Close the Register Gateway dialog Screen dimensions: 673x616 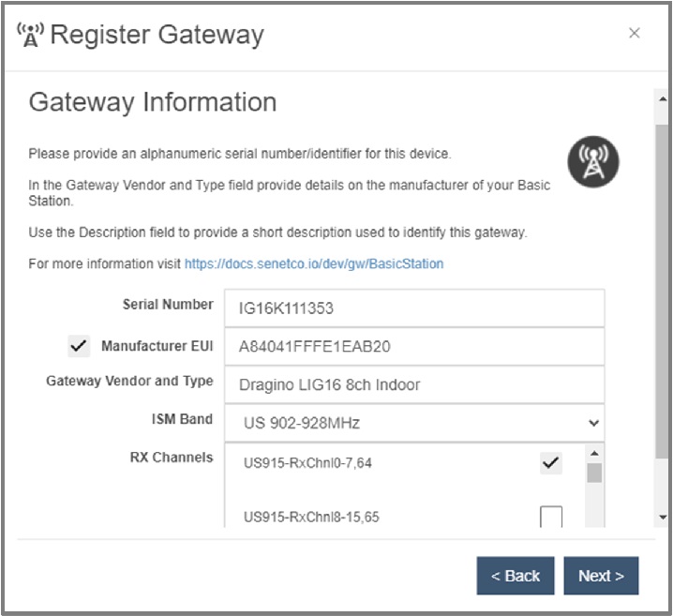coord(635,34)
